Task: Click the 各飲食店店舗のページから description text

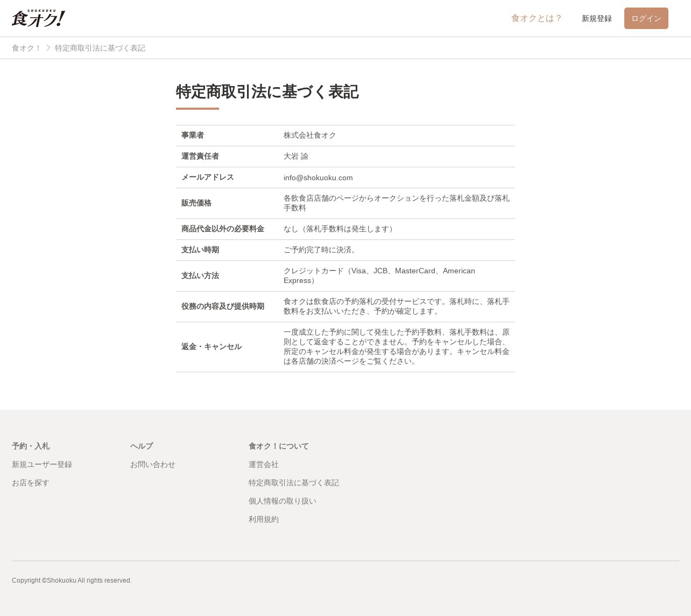Action: pyautogui.click(x=397, y=203)
